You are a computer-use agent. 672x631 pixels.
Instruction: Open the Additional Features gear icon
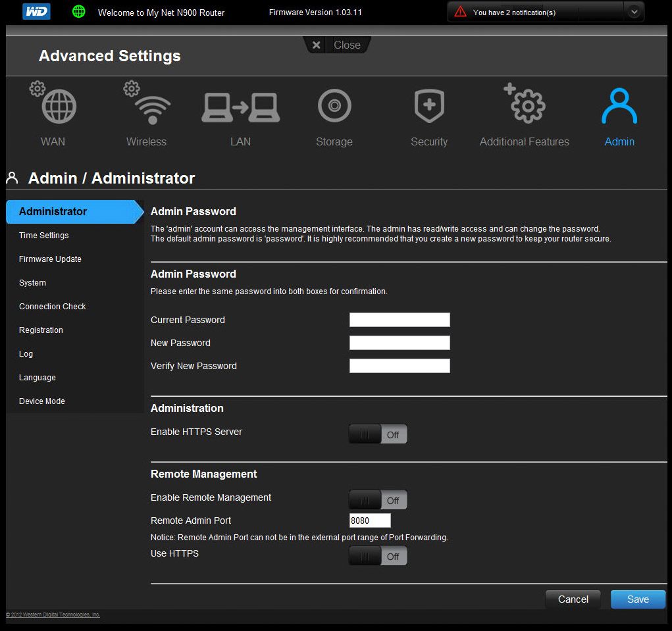tap(525, 103)
